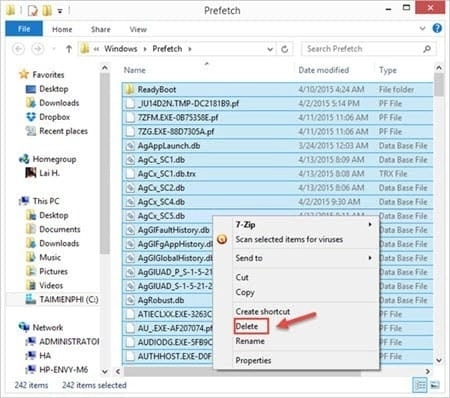Click horizontal scroll right arrow

click(x=428, y=371)
